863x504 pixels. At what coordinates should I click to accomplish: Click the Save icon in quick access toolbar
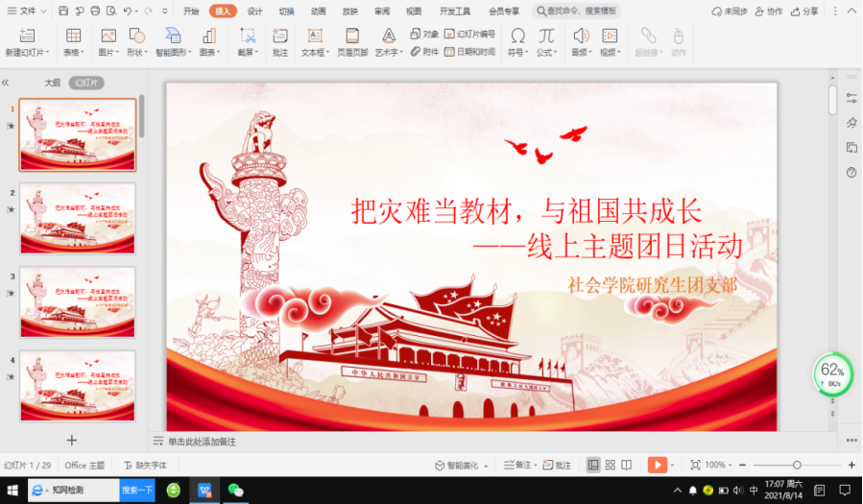(63, 11)
